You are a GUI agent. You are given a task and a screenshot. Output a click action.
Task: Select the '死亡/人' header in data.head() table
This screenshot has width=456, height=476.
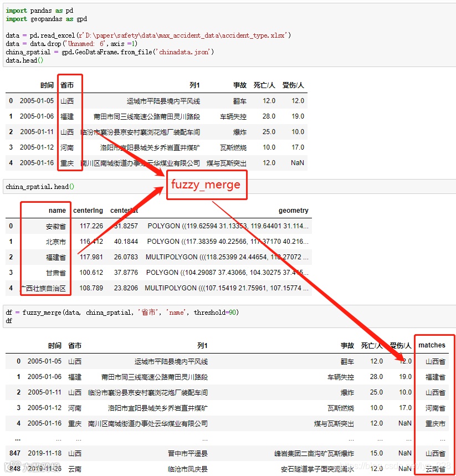coord(264,85)
